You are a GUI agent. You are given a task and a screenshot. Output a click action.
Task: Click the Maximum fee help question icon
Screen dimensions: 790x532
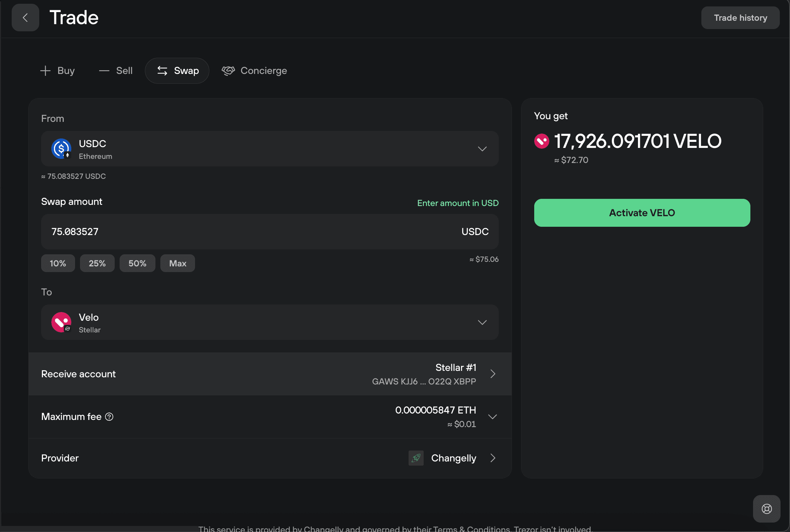[109, 417]
